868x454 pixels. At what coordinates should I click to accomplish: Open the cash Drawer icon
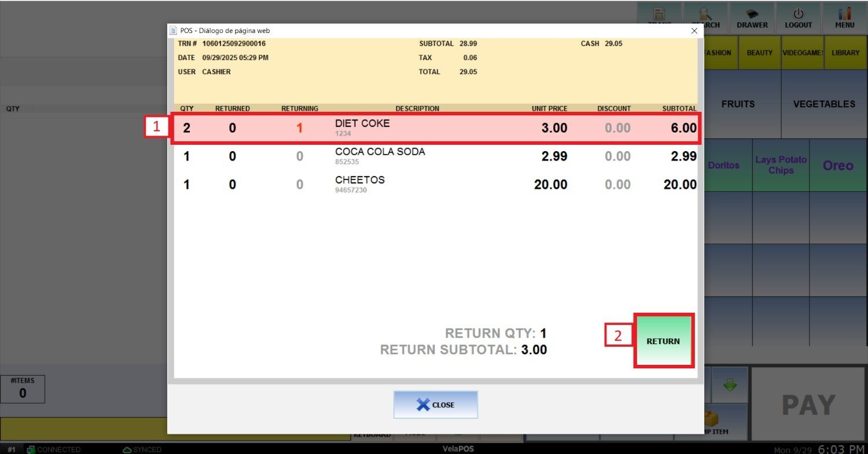752,14
